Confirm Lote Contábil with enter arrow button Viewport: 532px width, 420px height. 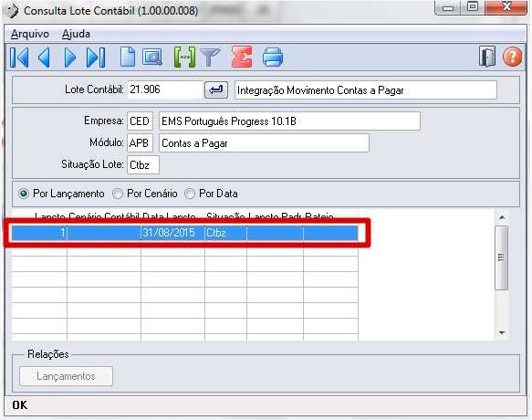point(216,90)
